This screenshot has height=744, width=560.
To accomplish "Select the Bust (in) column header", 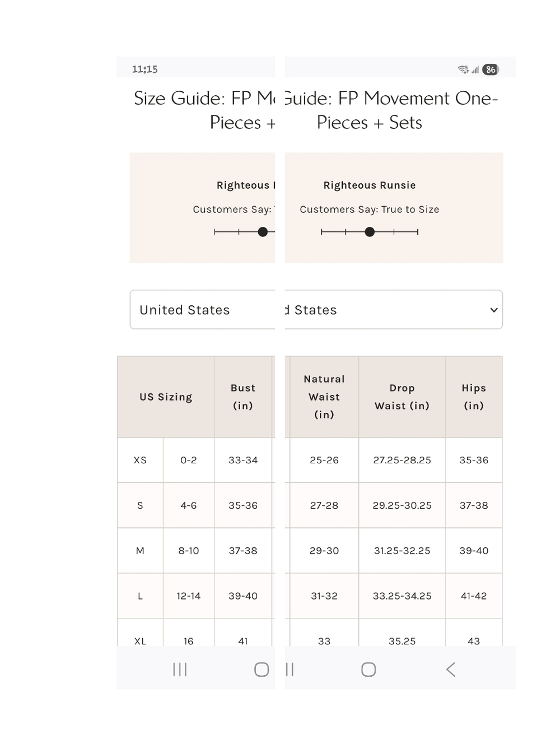I will coord(243,397).
